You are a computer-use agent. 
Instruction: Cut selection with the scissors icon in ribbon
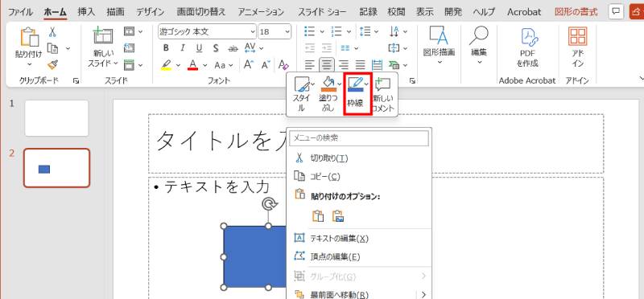[x=52, y=32]
